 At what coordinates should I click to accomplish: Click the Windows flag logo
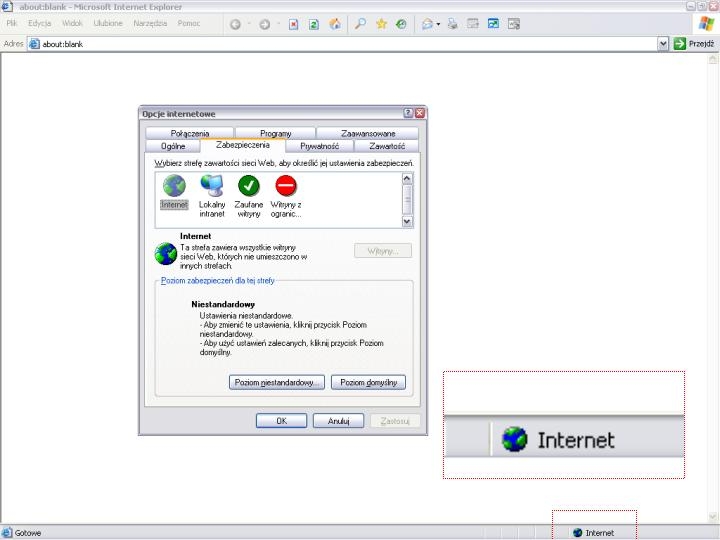(x=706, y=23)
